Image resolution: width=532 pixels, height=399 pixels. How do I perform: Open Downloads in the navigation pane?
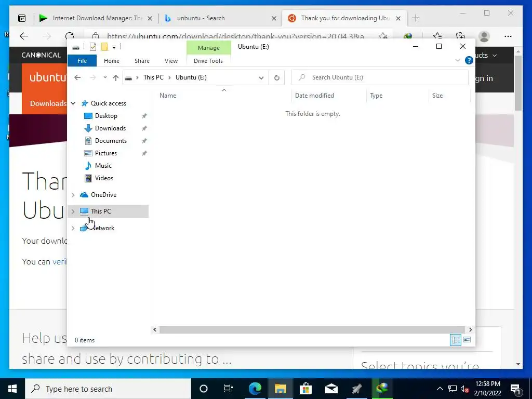coord(110,128)
